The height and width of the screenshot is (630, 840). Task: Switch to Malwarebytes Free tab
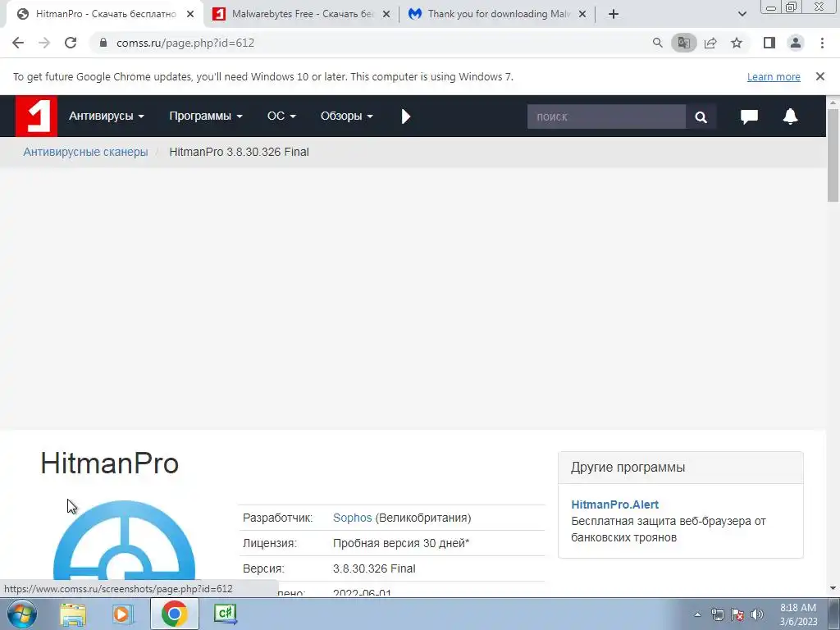point(301,14)
